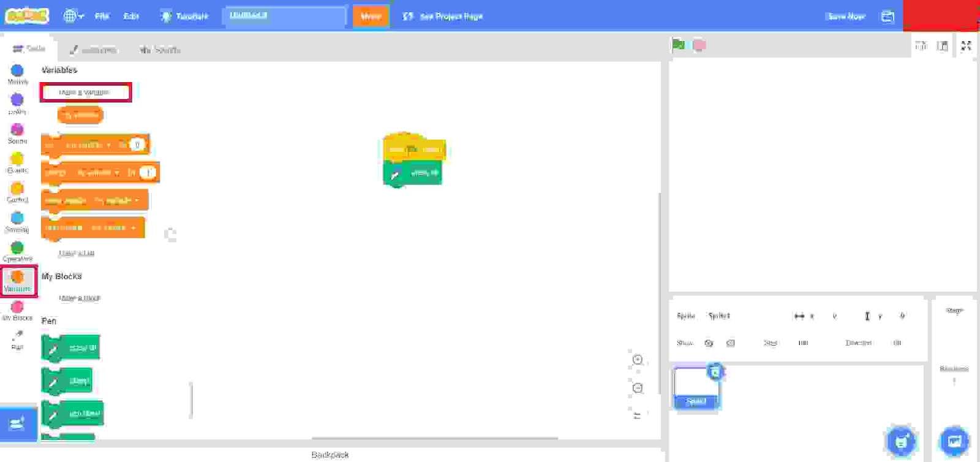Open the Edit menu
Screen dimensions: 980x462
click(131, 16)
